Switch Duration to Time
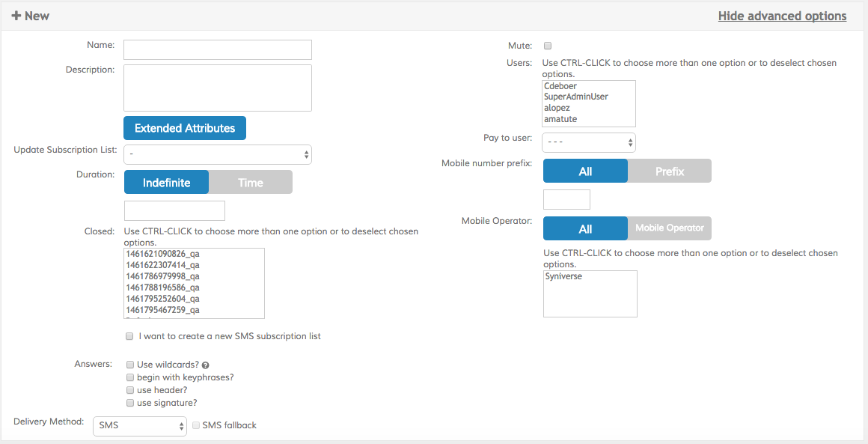The height and width of the screenshot is (444, 868). point(250,183)
